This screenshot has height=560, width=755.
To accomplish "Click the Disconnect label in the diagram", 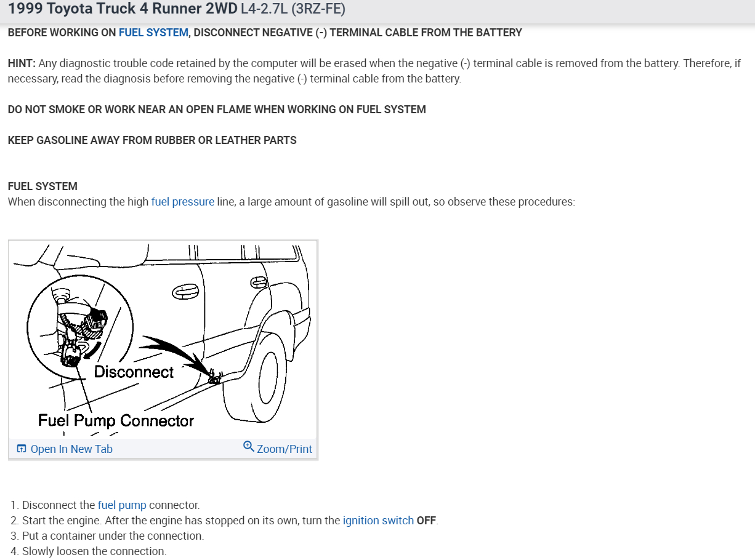I will (134, 372).
